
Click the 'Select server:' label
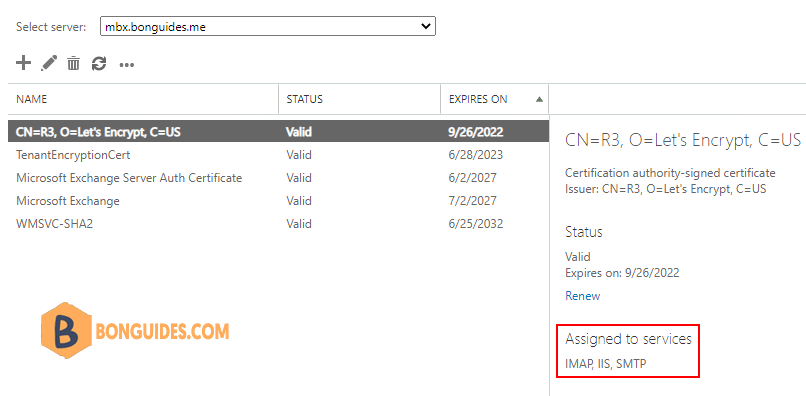point(51,27)
